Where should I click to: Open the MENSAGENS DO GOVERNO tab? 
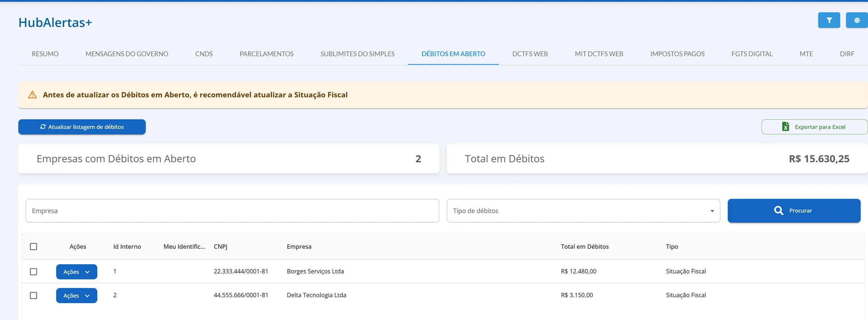click(127, 54)
